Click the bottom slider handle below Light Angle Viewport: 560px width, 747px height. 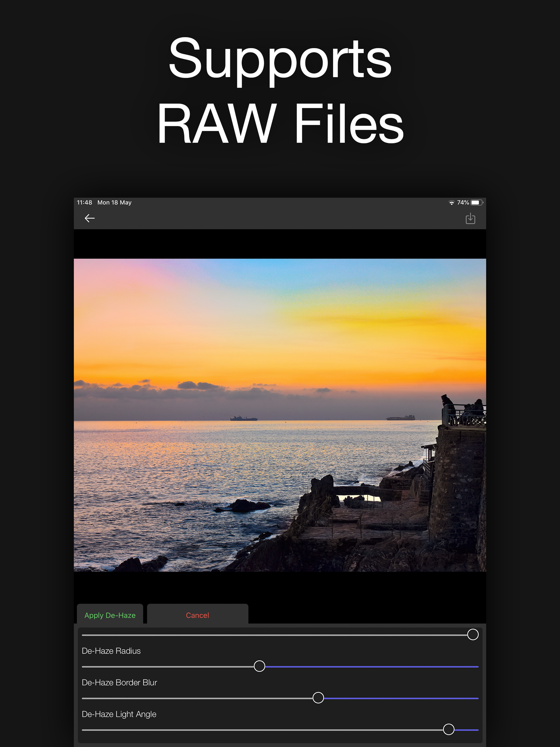click(448, 730)
